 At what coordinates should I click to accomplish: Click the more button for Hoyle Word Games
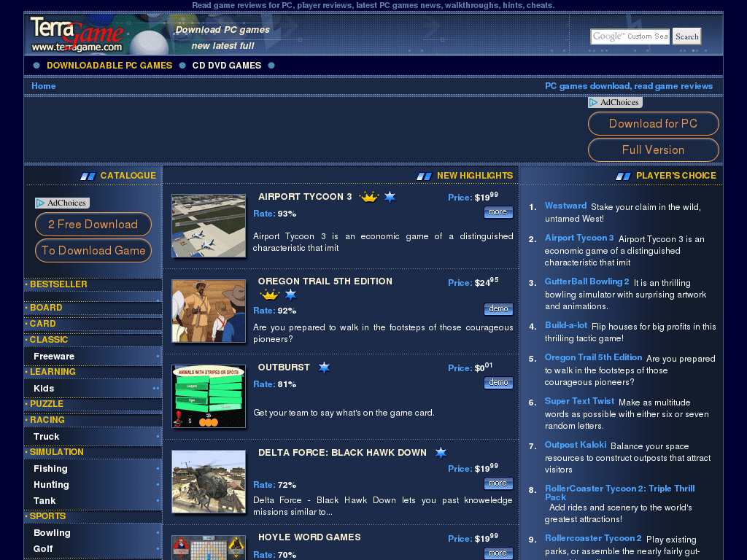pos(498,553)
